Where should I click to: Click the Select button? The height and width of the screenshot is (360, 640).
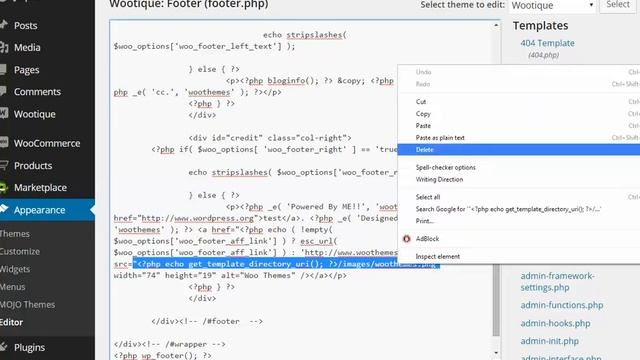point(618,5)
